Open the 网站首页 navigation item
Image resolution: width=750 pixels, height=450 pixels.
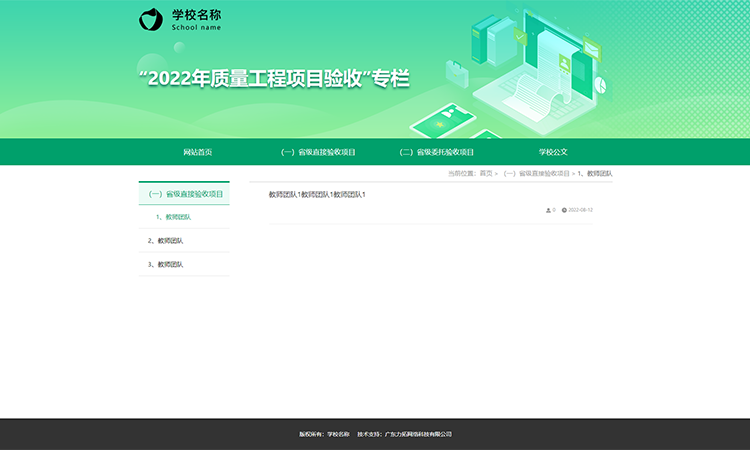tap(198, 152)
